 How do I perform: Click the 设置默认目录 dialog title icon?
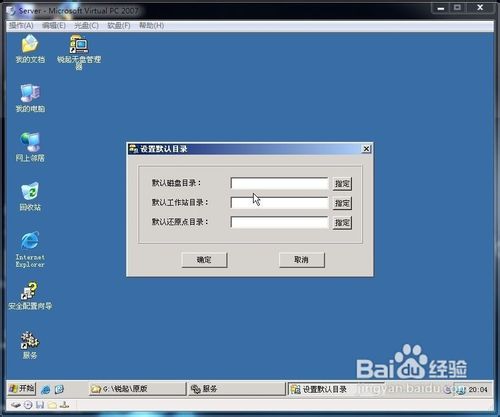134,149
